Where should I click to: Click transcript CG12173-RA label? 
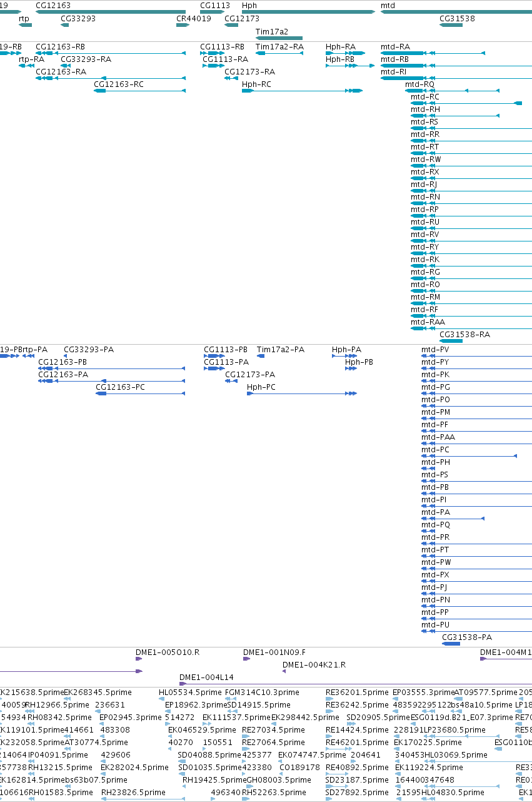click(249, 71)
